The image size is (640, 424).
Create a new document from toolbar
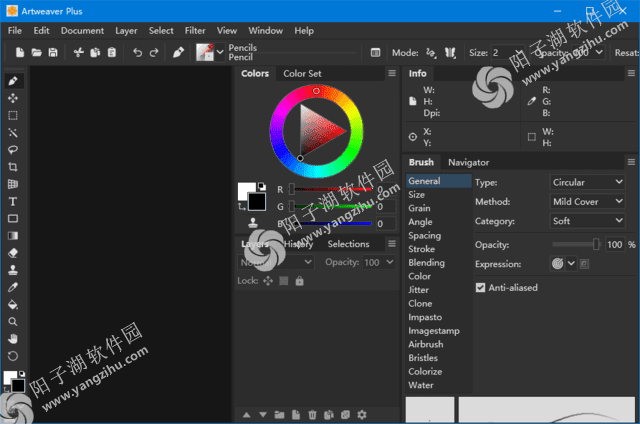[x=20, y=53]
